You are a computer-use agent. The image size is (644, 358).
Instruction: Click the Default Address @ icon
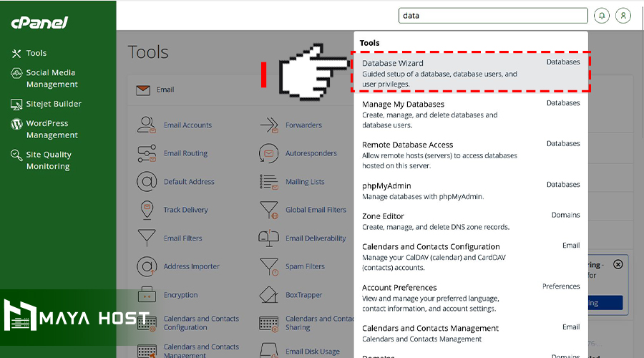(147, 181)
